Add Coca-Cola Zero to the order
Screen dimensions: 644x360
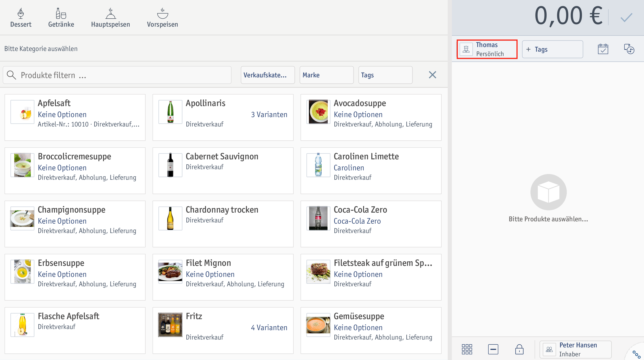pyautogui.click(x=371, y=224)
